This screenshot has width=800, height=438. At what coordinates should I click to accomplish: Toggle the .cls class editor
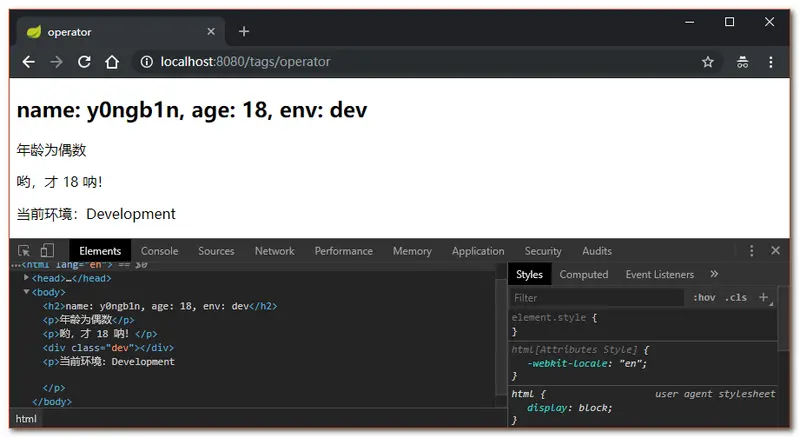(x=736, y=297)
